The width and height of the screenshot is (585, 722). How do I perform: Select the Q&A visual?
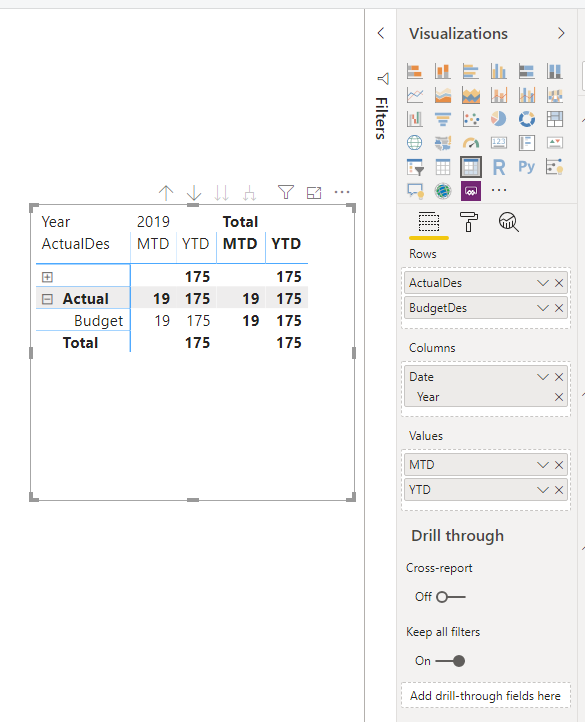pos(415,191)
